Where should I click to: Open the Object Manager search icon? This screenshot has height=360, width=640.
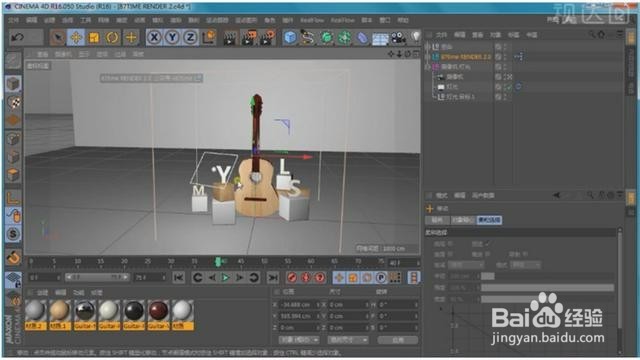591,35
